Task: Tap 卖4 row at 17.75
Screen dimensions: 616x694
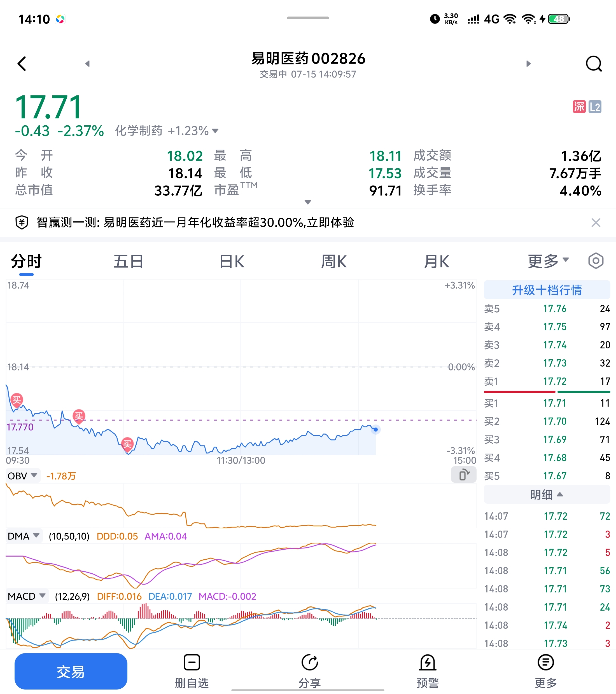Action: click(x=547, y=327)
